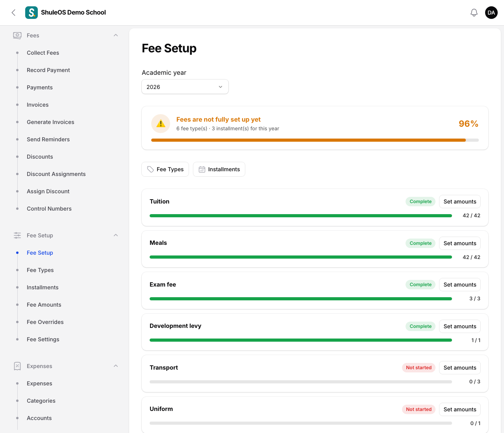Open Generate Invoices page
The image size is (504, 433).
[x=50, y=122]
